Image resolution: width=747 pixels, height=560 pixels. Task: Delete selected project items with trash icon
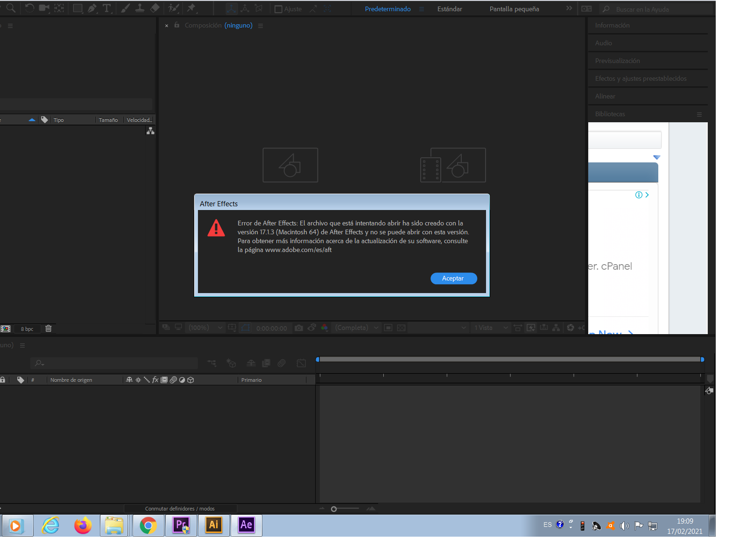(48, 329)
